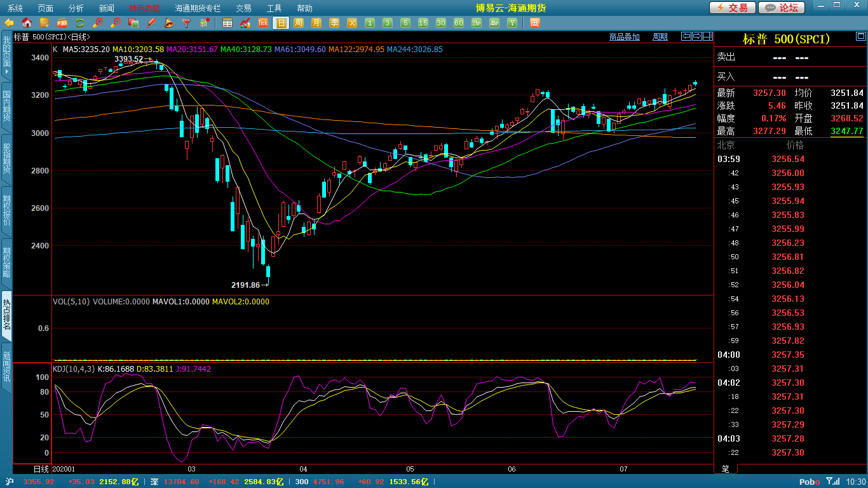This screenshot has width=868, height=488.
Task: Show the quote table list icon
Action: 227,23
